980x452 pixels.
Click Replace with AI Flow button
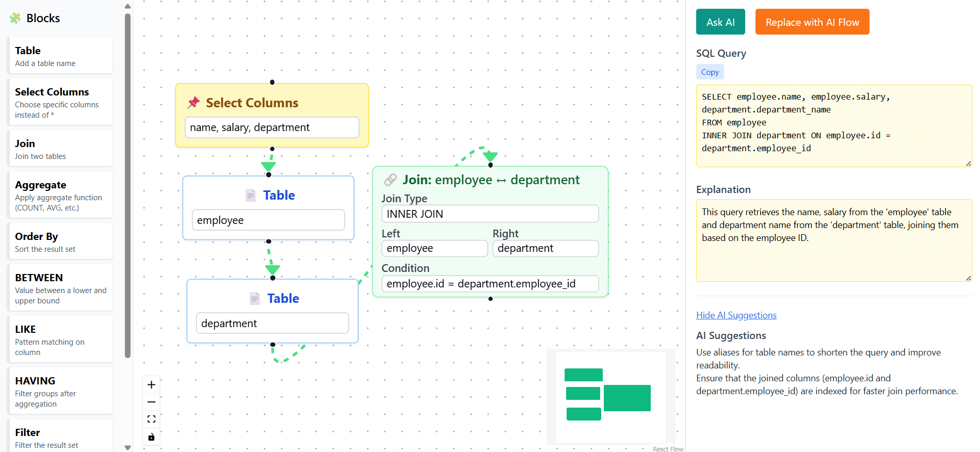(812, 22)
